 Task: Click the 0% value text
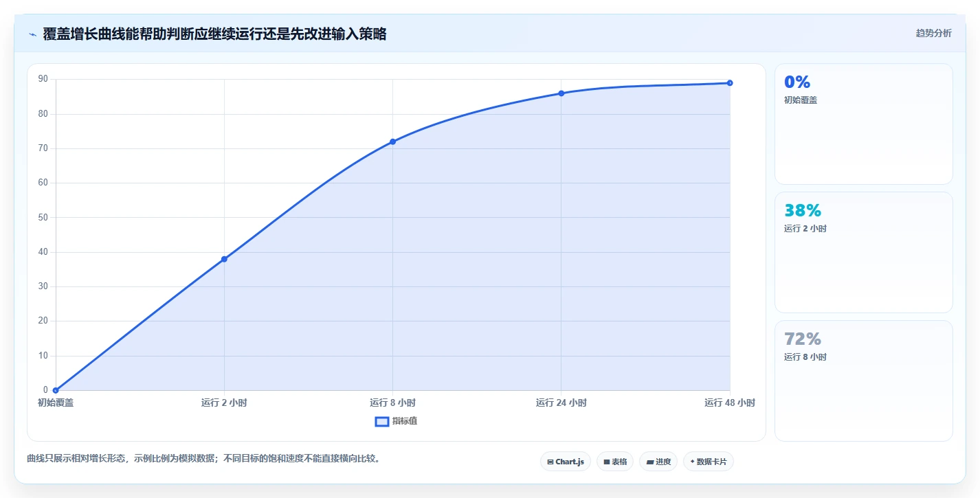tap(797, 82)
